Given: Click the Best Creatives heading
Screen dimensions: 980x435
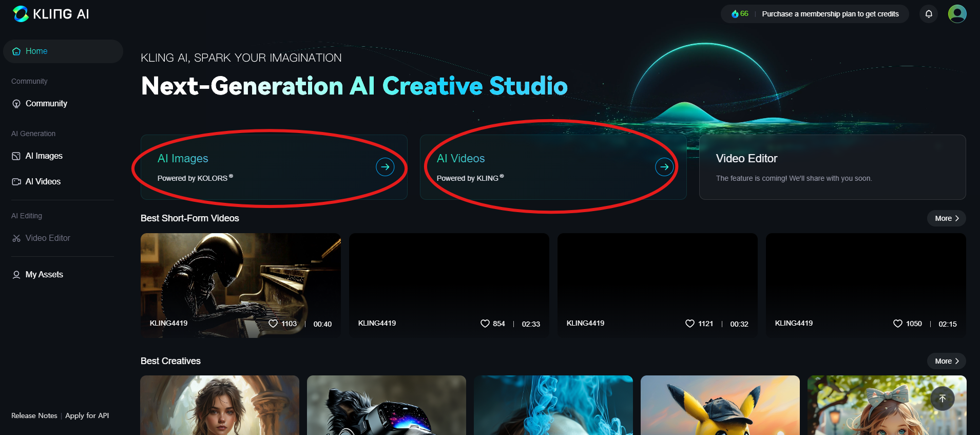Looking at the screenshot, I should (170, 361).
